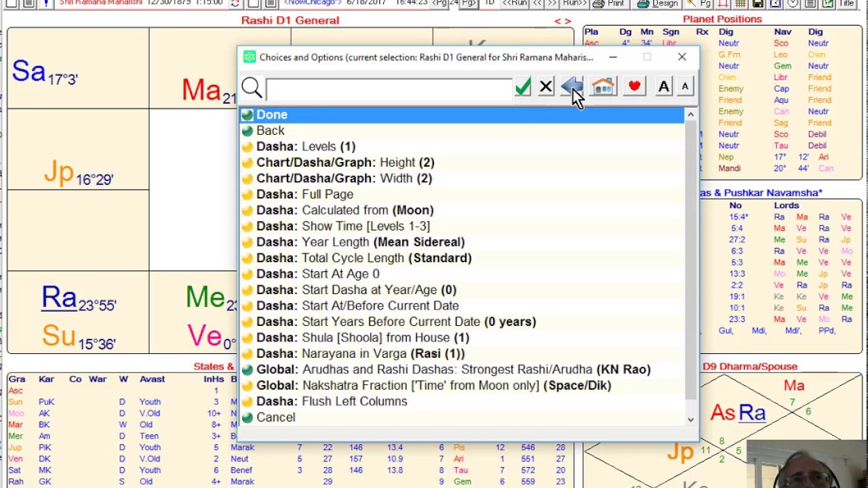Image resolution: width=868 pixels, height=488 pixels.
Task: Click the Avast column header in States table
Action: coord(152,379)
